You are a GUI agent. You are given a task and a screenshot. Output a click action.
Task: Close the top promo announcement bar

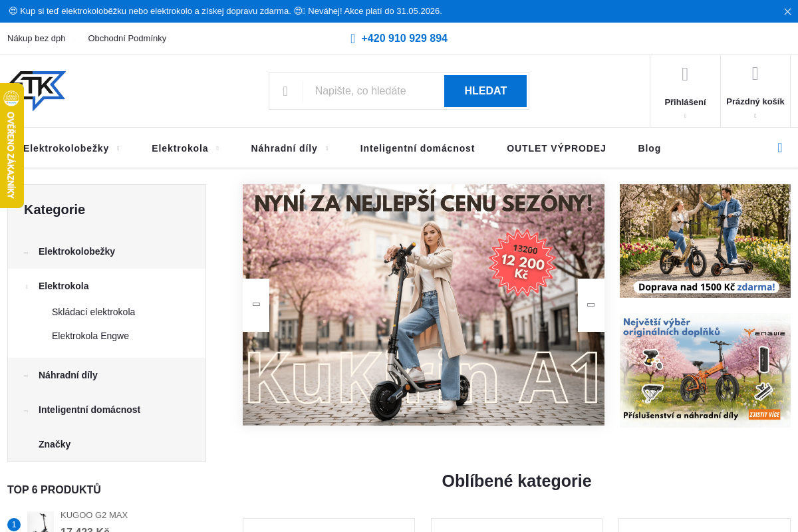click(787, 11)
